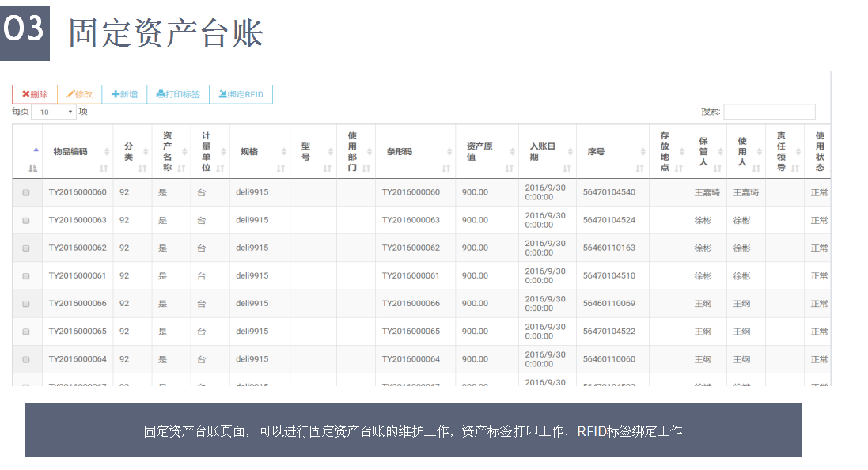Click the 规格 column header

[249, 151]
